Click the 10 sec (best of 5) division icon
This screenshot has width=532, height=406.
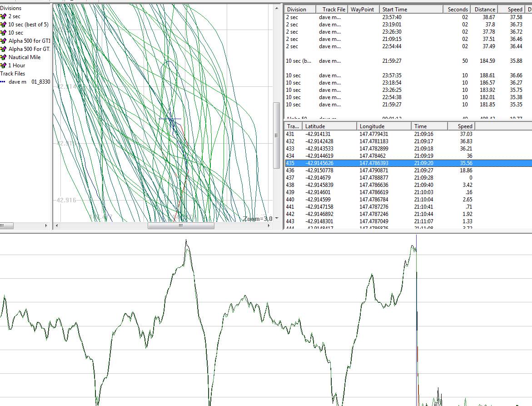pyautogui.click(x=4, y=25)
